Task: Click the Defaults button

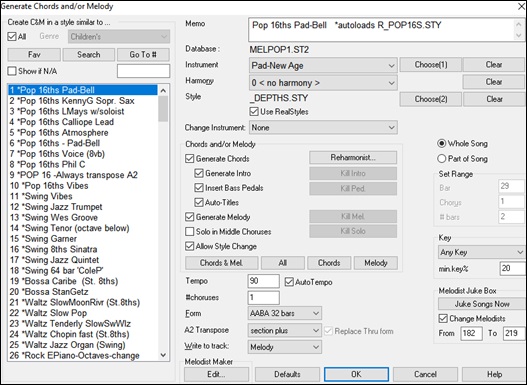Action: [x=287, y=374]
